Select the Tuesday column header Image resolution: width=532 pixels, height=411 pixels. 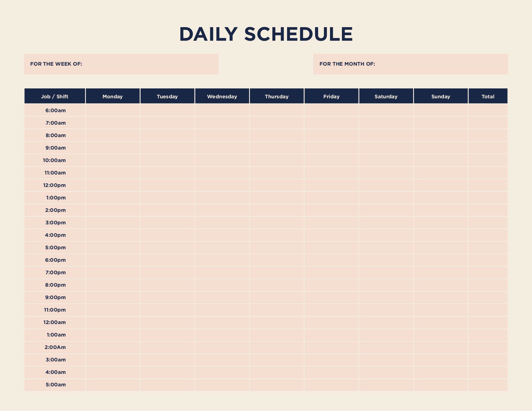tap(168, 96)
